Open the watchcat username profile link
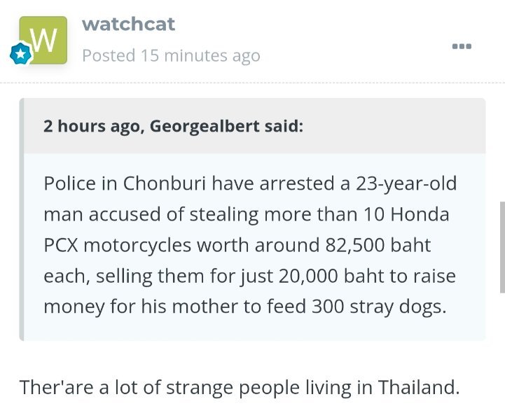This screenshot has width=505, height=420. (x=128, y=24)
